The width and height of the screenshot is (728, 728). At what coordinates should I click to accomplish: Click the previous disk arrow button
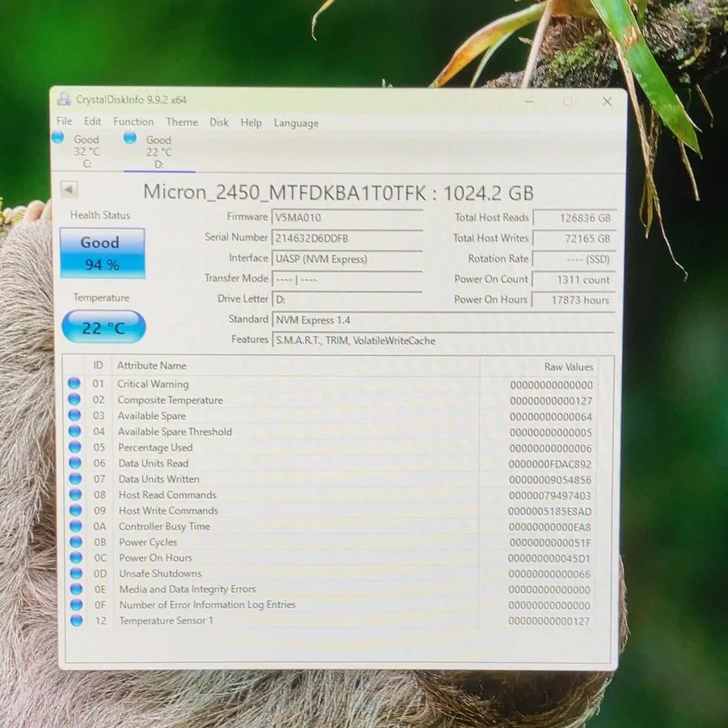(x=70, y=189)
